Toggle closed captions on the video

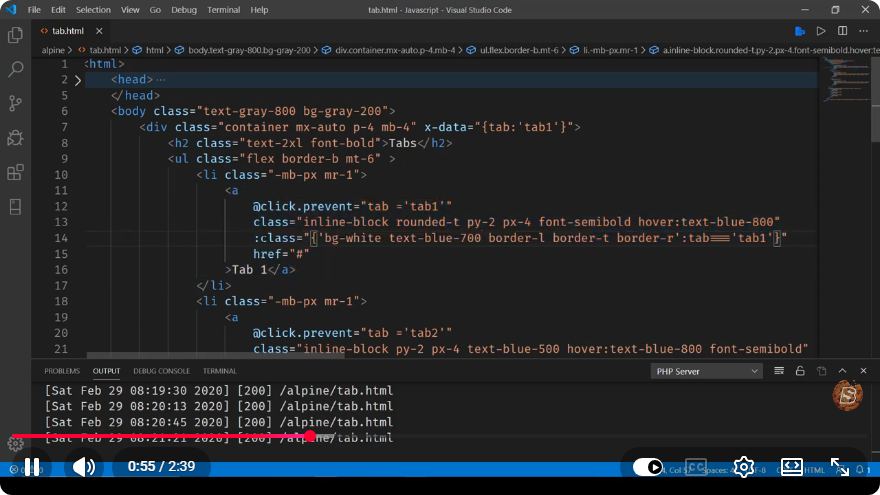[x=696, y=466]
